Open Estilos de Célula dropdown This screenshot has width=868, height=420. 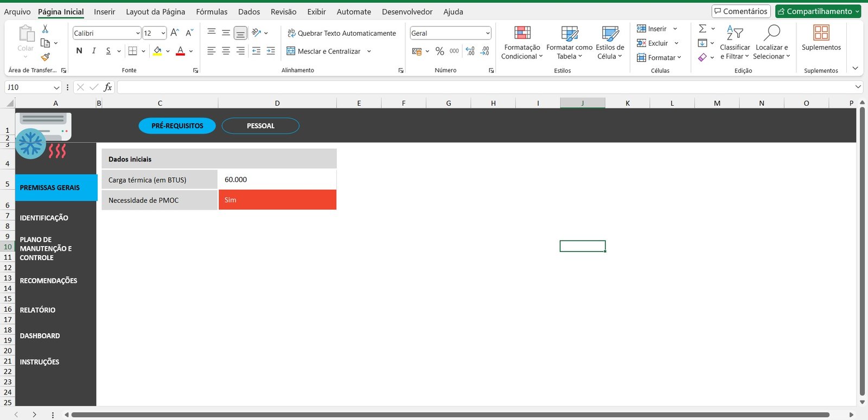tap(610, 42)
